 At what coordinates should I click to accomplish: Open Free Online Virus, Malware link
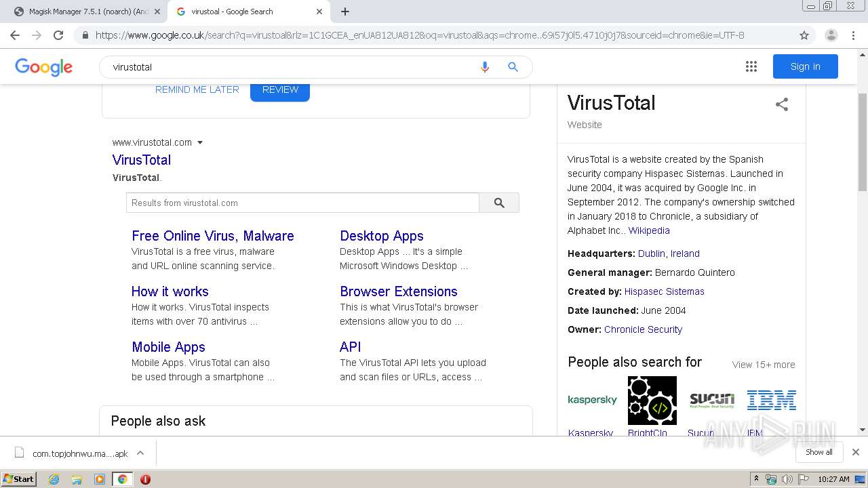(213, 236)
